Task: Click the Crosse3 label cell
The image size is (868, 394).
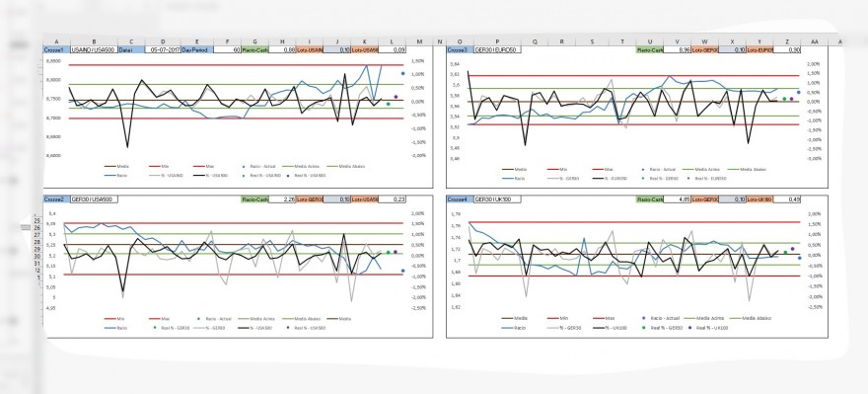Action: tap(460, 50)
